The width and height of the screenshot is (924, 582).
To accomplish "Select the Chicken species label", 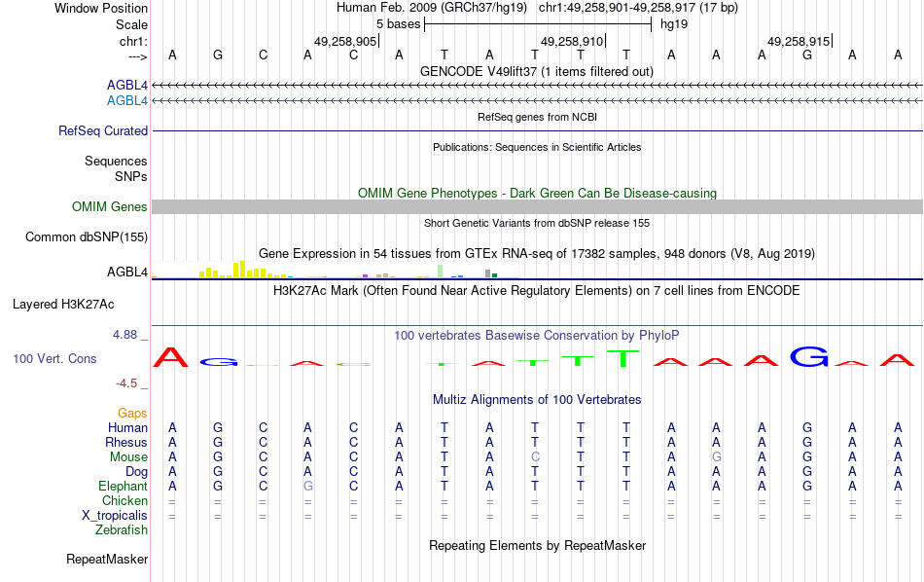I will (x=124, y=500).
